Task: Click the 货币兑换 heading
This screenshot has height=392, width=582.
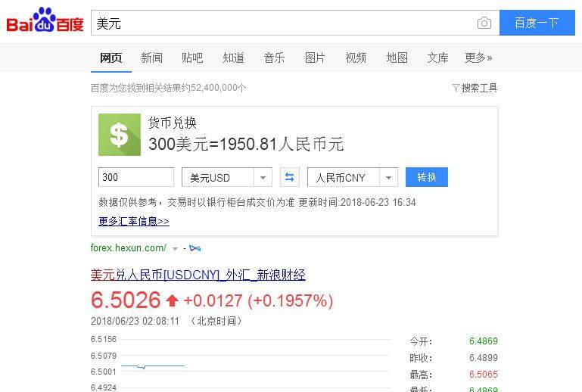Action: 173,123
